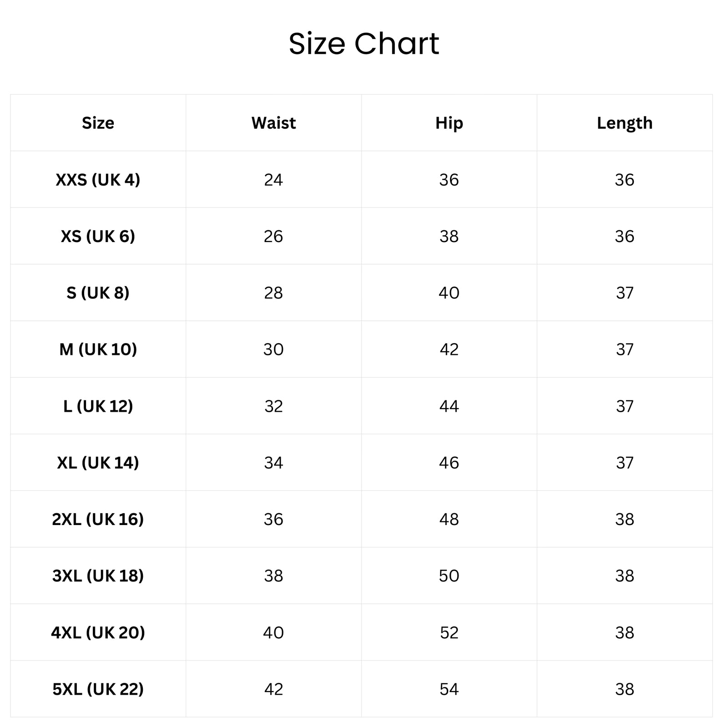Viewport: 728px width, 728px height.
Task: Click waist value 40 for 4XL
Action: click(x=273, y=632)
